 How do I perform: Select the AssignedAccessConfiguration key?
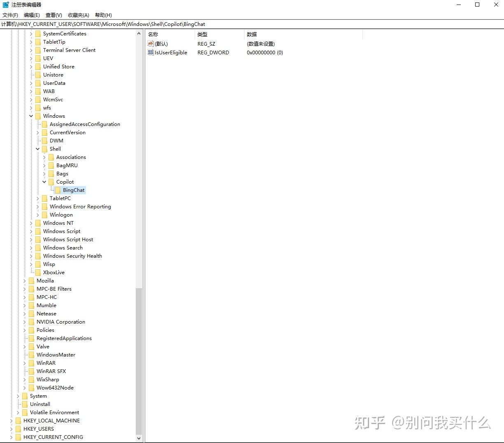(85, 124)
